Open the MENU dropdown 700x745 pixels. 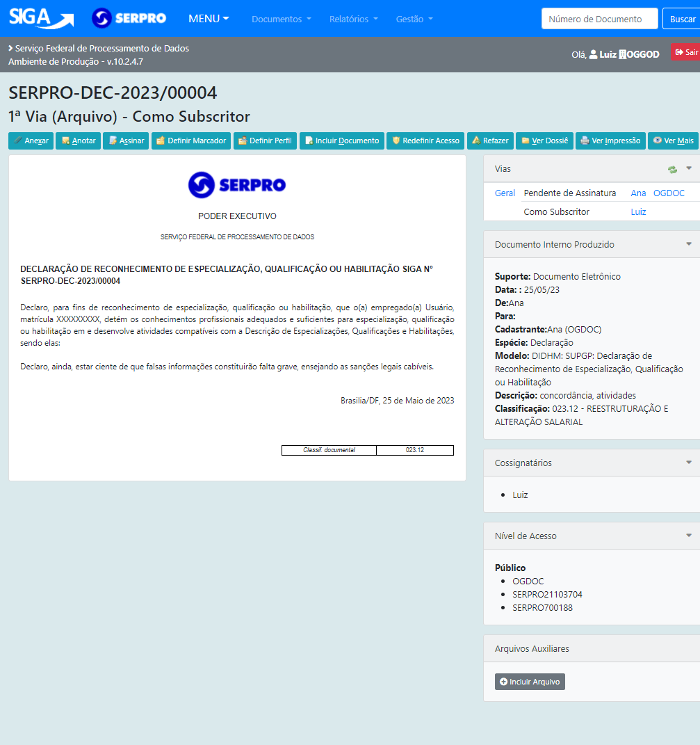pos(209,19)
